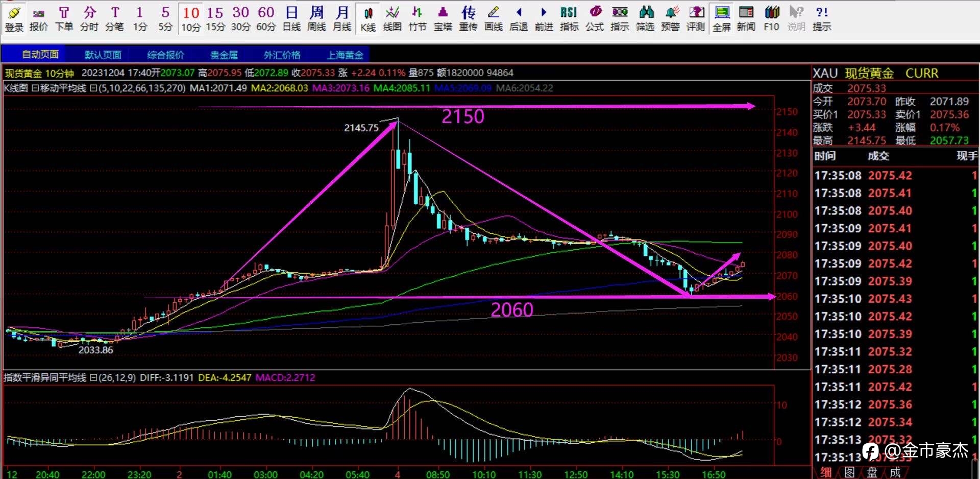
Task: Toggle the K线 candlestick chart mode
Action: pos(367,19)
